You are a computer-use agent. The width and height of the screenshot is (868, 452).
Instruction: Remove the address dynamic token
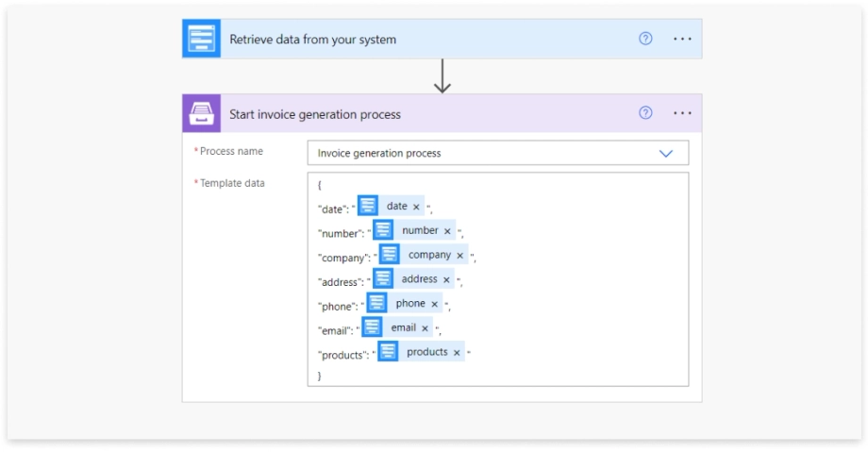click(446, 279)
